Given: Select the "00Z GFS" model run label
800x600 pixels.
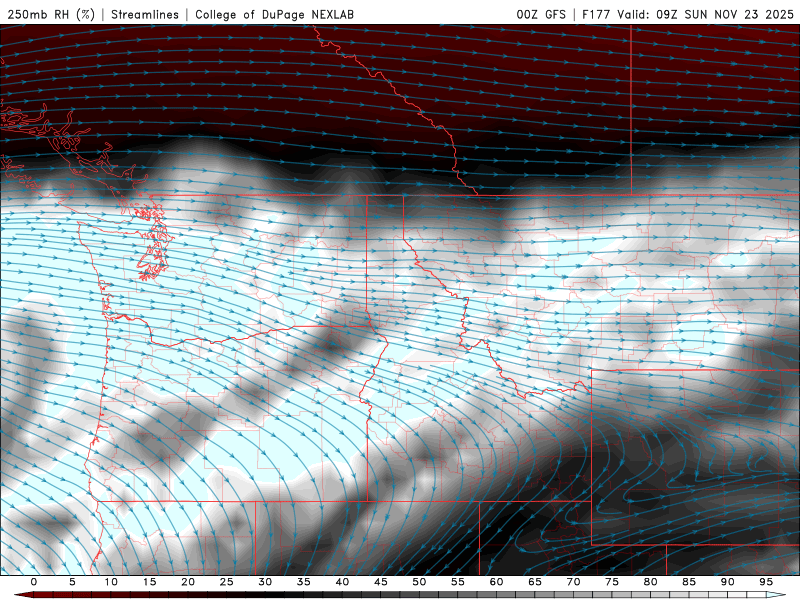Looking at the screenshot, I should pyautogui.click(x=541, y=14).
